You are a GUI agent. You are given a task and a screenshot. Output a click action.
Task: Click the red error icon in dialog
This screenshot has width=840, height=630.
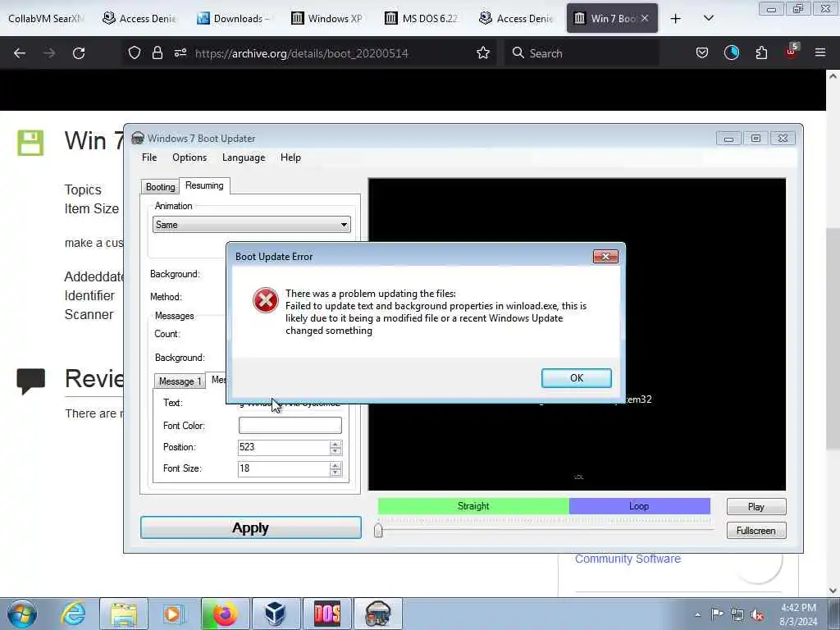(x=266, y=300)
